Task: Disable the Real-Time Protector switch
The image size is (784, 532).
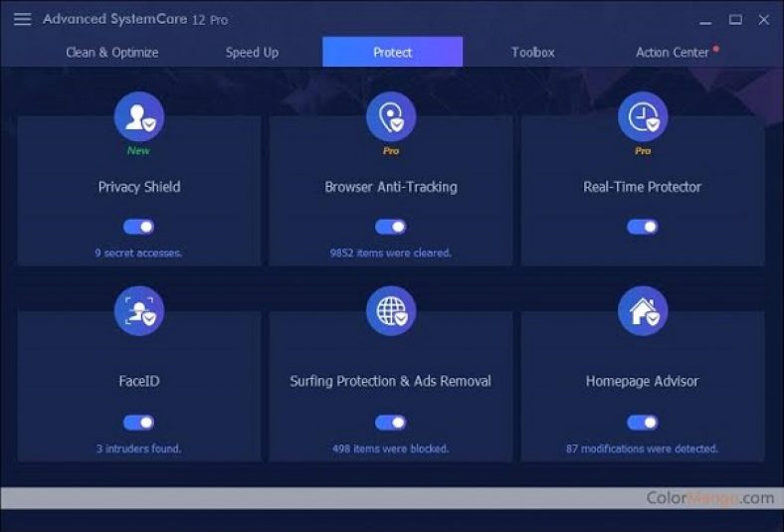Action: 643,227
